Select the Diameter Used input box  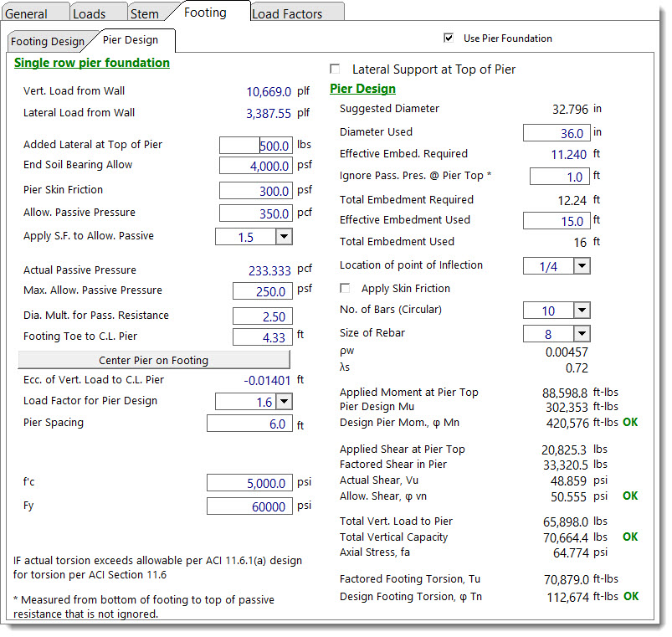pyautogui.click(x=557, y=133)
